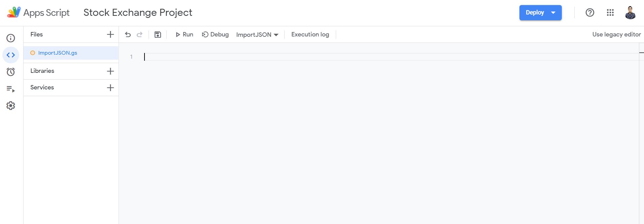Open the Triggers alarm clock icon

coord(11,72)
